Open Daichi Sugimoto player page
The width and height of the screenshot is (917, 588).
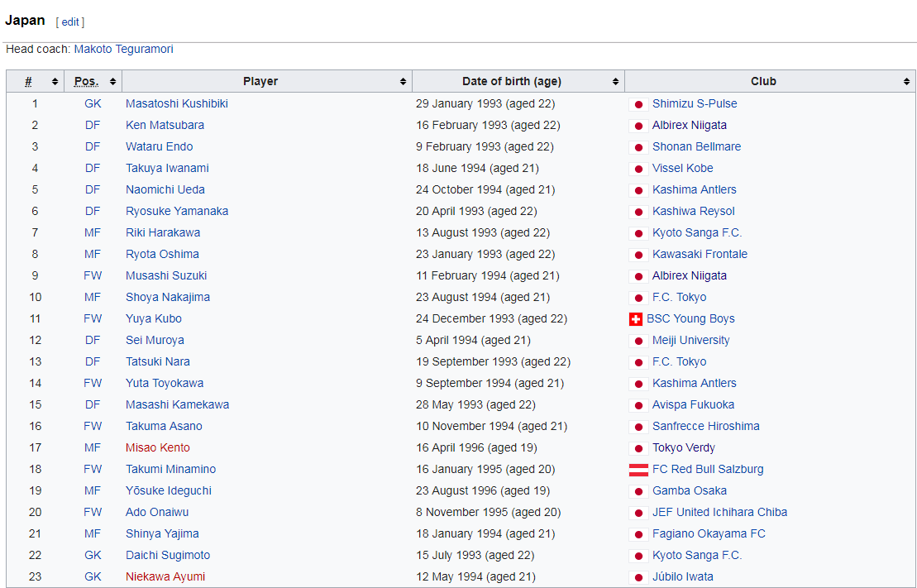(x=168, y=555)
